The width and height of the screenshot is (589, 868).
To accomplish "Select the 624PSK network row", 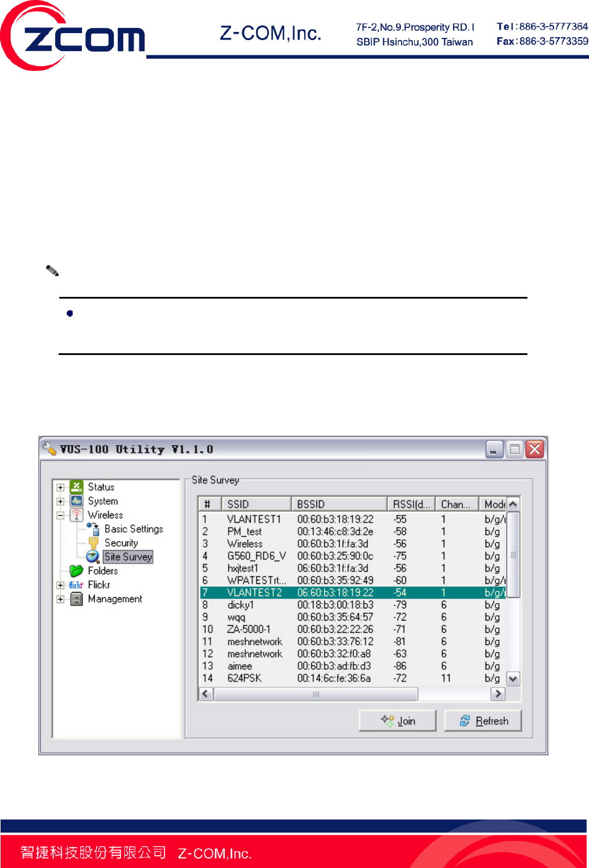I will click(353, 678).
